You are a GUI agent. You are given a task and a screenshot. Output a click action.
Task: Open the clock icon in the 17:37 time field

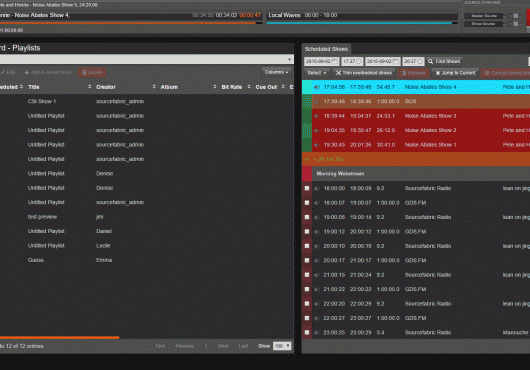coord(359,61)
